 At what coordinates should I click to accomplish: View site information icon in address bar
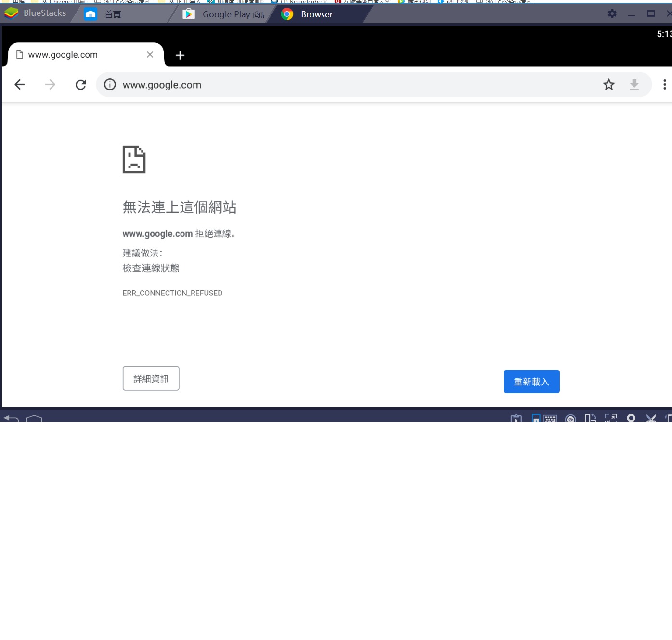110,85
